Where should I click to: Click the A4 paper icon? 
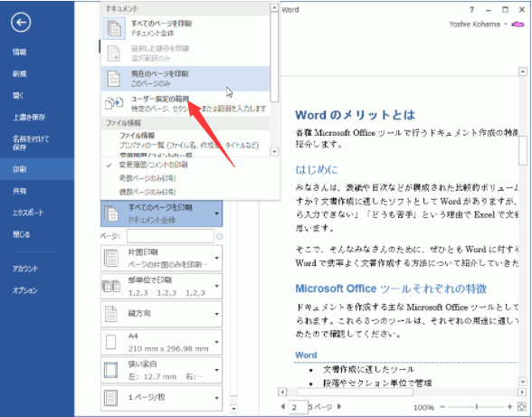click(111, 342)
